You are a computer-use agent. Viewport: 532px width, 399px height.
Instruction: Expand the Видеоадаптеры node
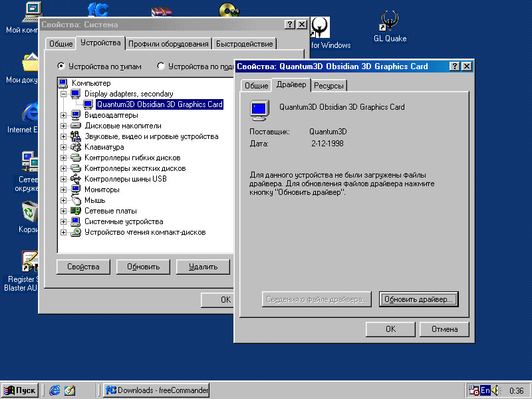63,115
